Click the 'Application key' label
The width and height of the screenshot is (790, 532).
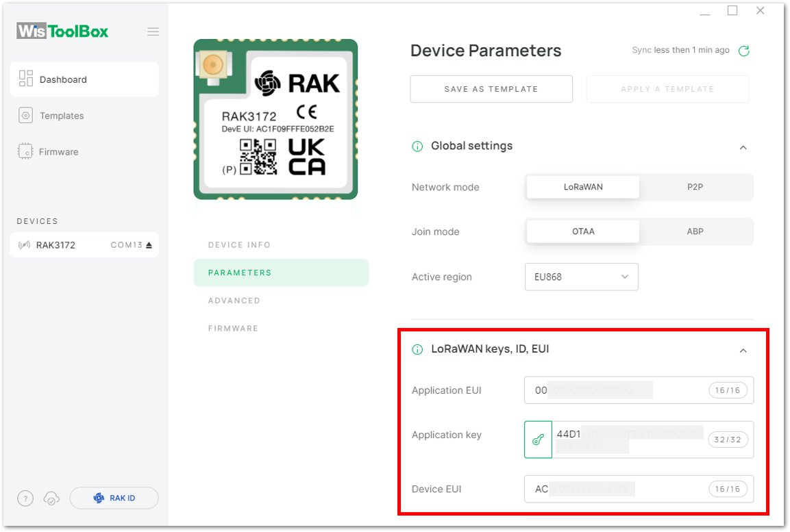(x=447, y=435)
